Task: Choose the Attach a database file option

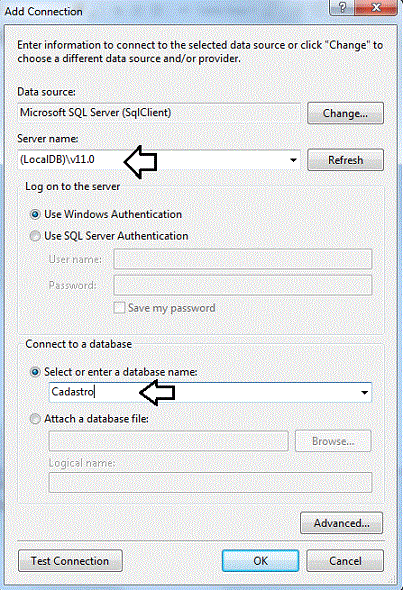Action: click(35, 419)
